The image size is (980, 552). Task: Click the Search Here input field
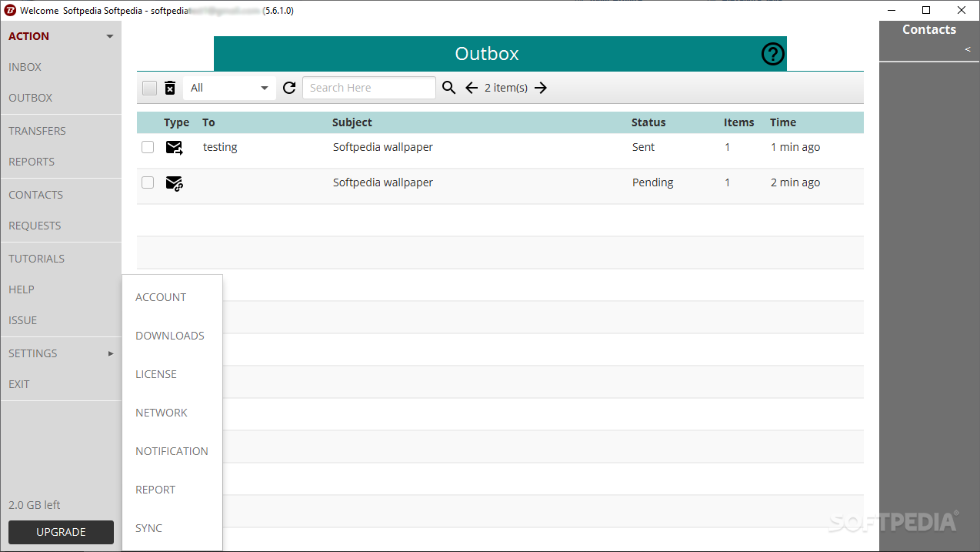pos(369,88)
